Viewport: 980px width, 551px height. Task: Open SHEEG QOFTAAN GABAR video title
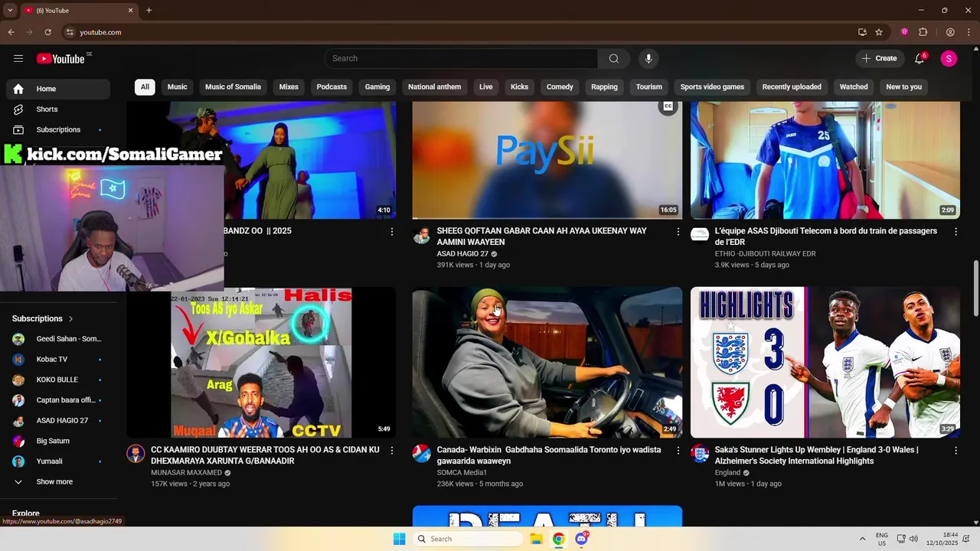coord(541,236)
